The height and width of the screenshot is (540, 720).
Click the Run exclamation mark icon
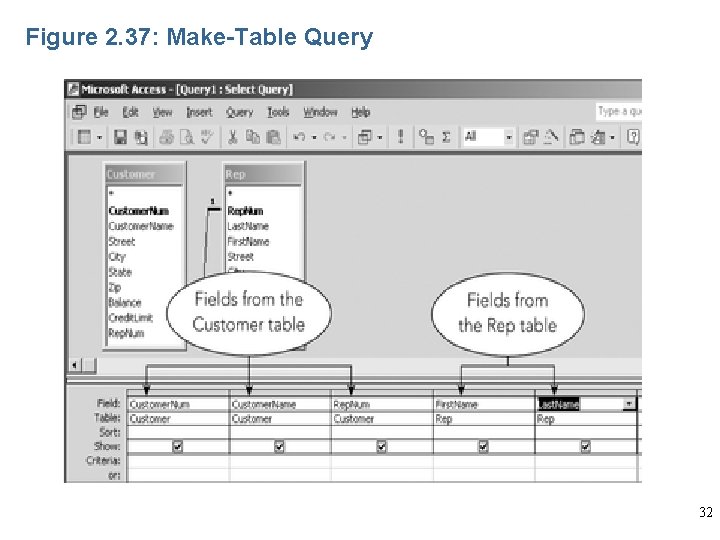(400, 137)
